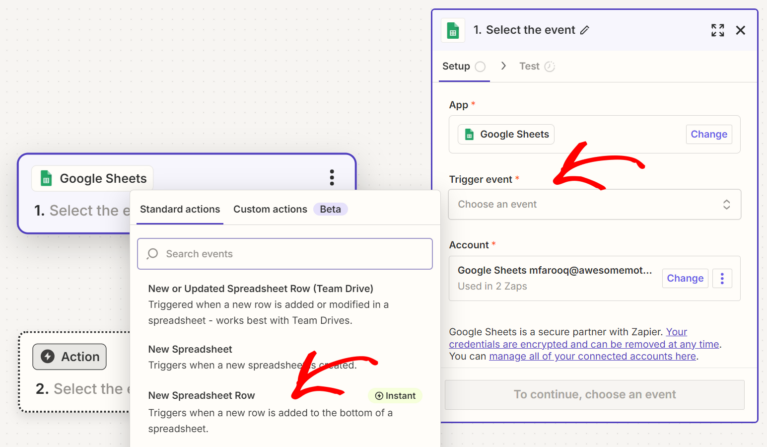
Task: Click the up-down arrows on the Trigger event field
Action: (726, 204)
